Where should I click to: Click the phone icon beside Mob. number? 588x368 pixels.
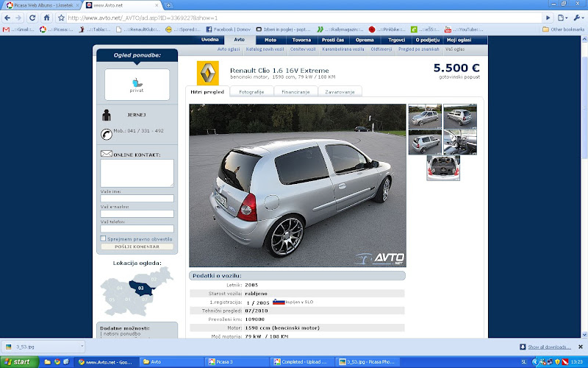[107, 134]
